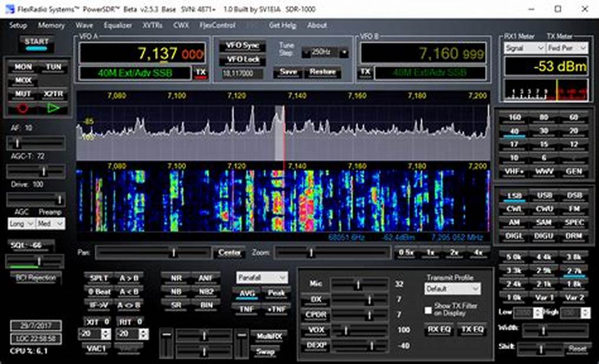The width and height of the screenshot is (599, 364).
Task: Check Show TX Filter on Display
Action: click(429, 310)
